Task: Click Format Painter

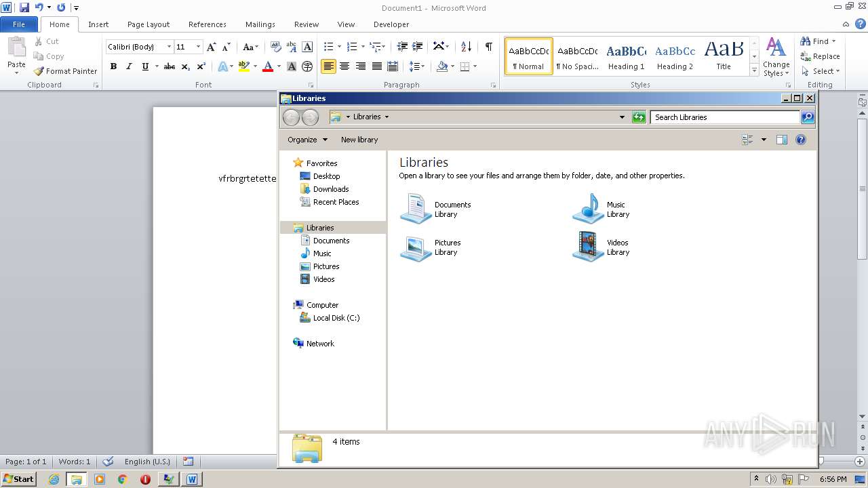Action: pyautogui.click(x=66, y=71)
